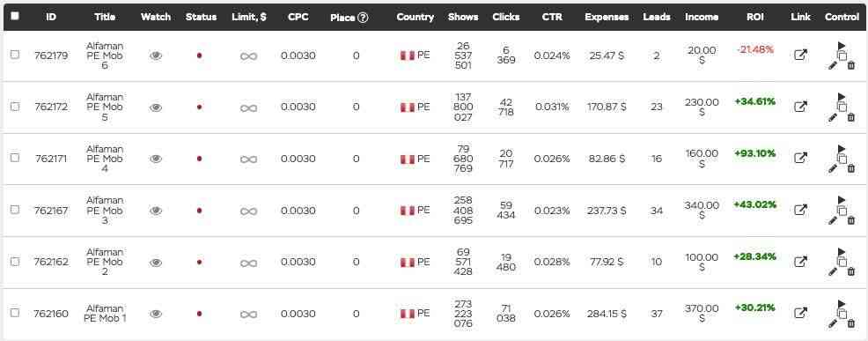The height and width of the screenshot is (341, 868).
Task: Copy campaign 762162 via duplicate icon
Action: click(x=842, y=262)
